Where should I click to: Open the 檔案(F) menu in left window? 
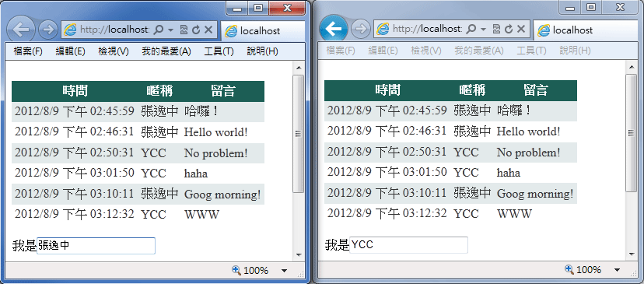28,51
